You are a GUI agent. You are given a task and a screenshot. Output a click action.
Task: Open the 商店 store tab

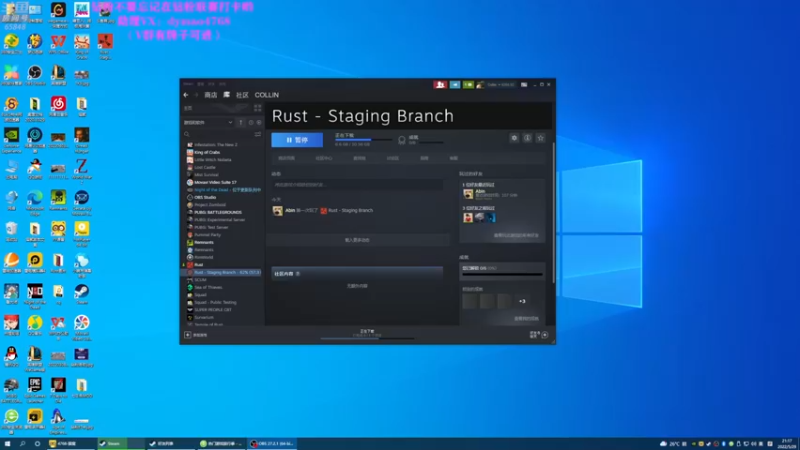211,95
